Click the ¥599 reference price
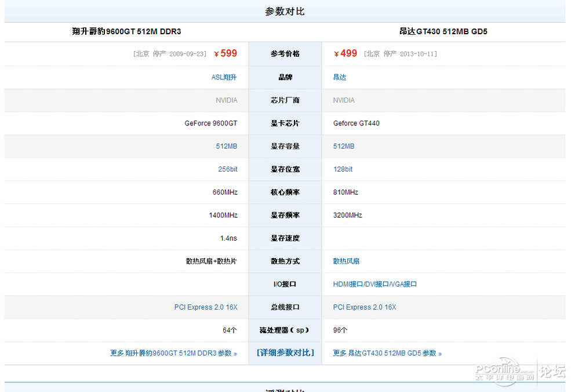Screen dimensions: 571x392 (226, 53)
